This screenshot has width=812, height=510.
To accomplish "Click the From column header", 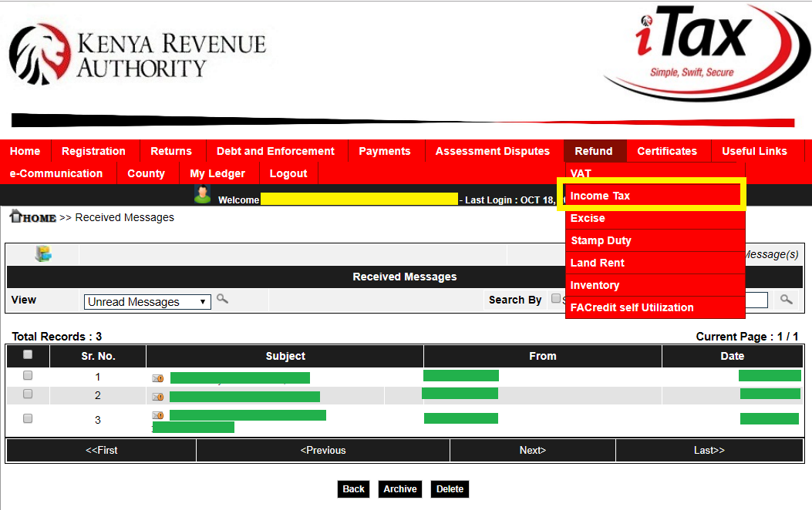I will coord(543,356).
